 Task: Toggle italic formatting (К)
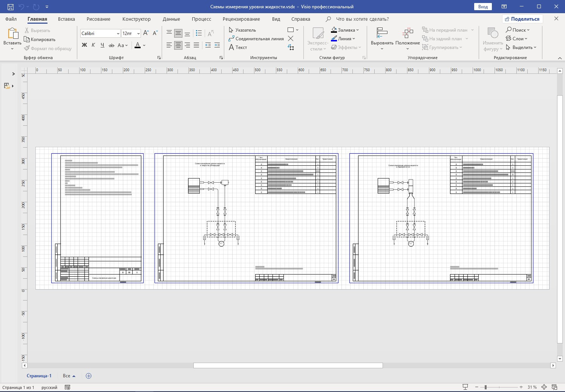(93, 45)
